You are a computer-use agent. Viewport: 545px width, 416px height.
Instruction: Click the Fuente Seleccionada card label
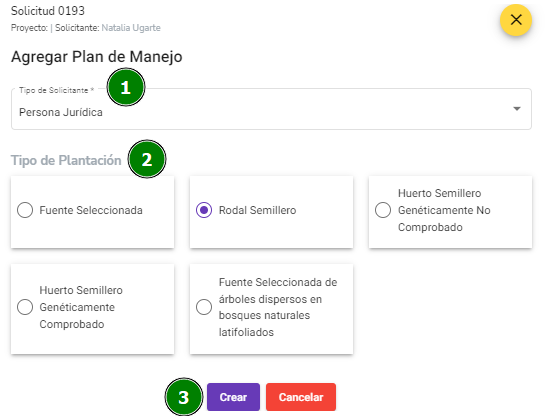(91, 210)
